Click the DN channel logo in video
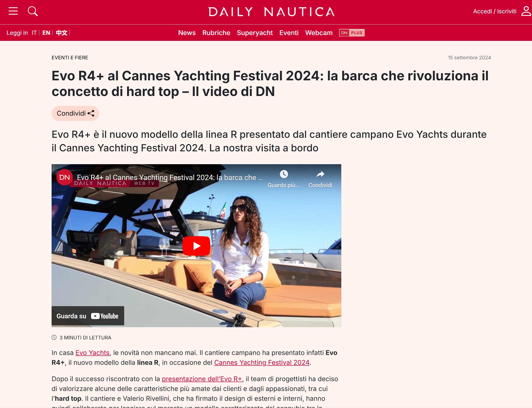Image resolution: width=532 pixels, height=408 pixels. click(x=65, y=177)
